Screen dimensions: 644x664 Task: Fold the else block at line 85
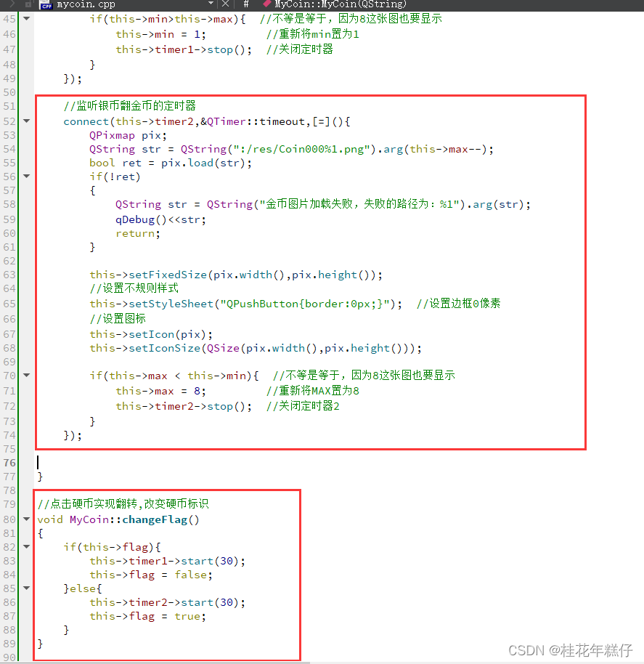click(x=27, y=588)
